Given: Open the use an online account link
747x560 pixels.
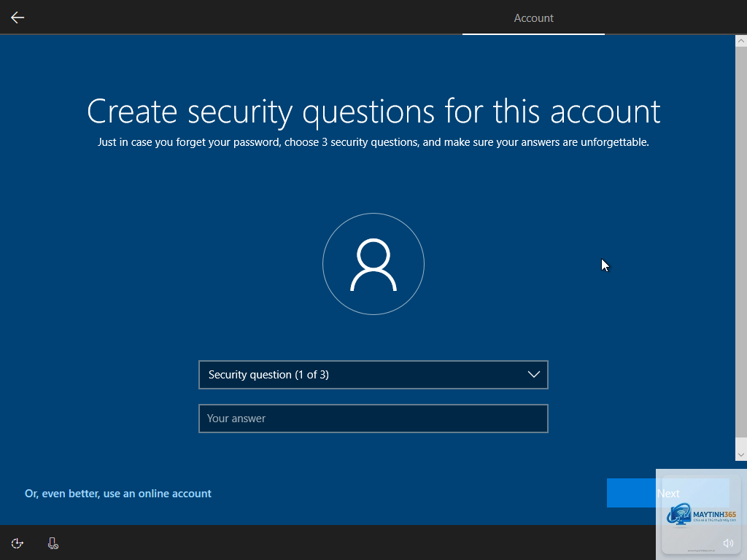Looking at the screenshot, I should pos(118,494).
